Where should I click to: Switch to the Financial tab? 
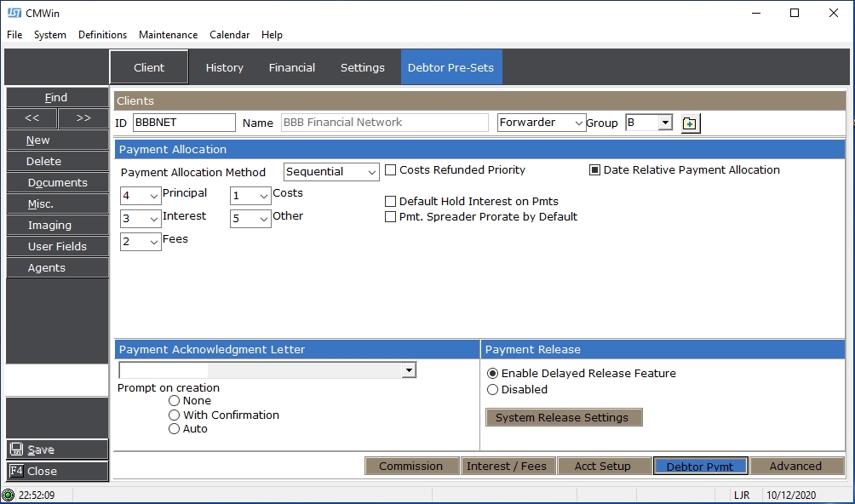click(x=292, y=67)
